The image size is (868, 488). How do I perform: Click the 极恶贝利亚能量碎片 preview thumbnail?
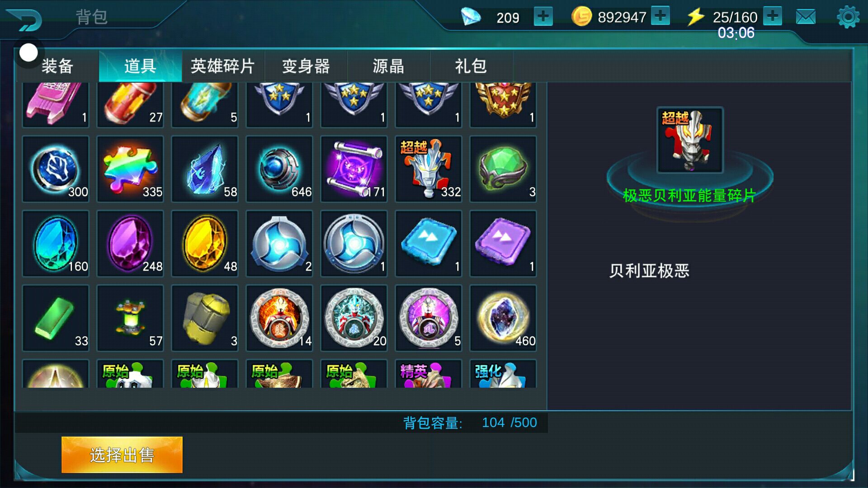point(690,140)
